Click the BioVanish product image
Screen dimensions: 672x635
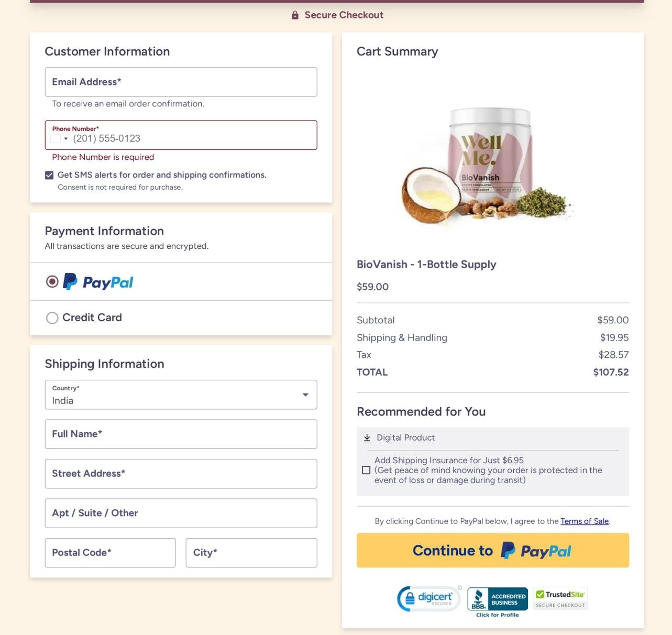(488, 164)
